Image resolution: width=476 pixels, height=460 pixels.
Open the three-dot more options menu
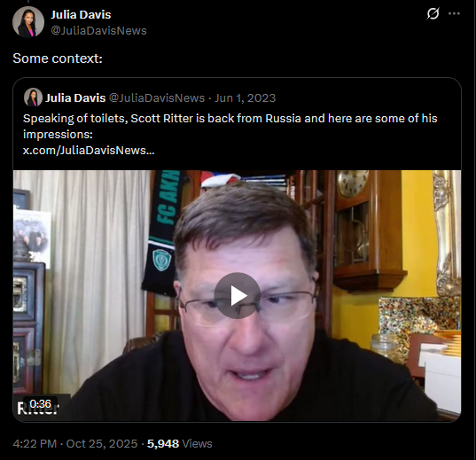pyautogui.click(x=454, y=13)
